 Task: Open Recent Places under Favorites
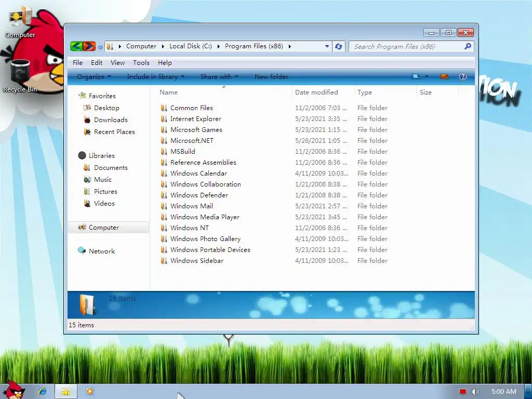114,131
